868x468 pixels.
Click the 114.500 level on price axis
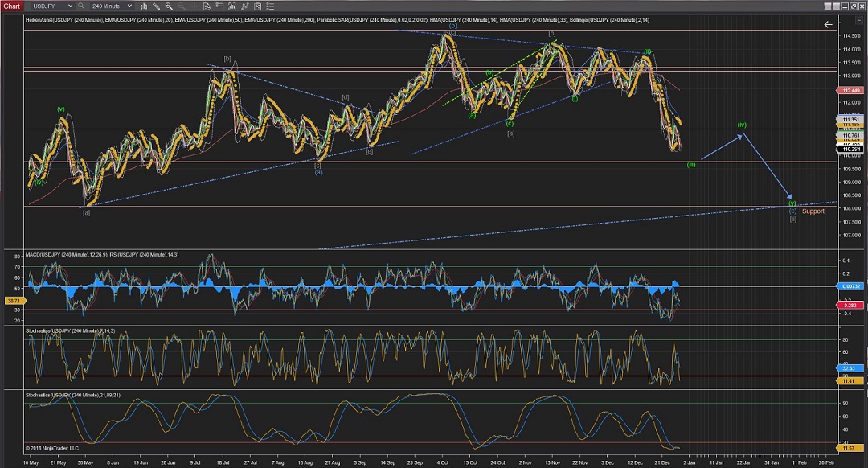pyautogui.click(x=851, y=36)
